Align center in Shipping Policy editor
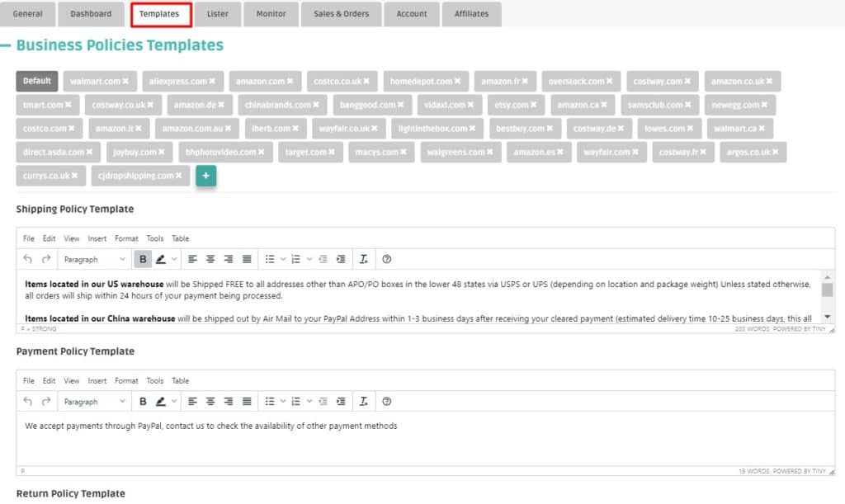This screenshot has height=504, width=845. point(210,259)
